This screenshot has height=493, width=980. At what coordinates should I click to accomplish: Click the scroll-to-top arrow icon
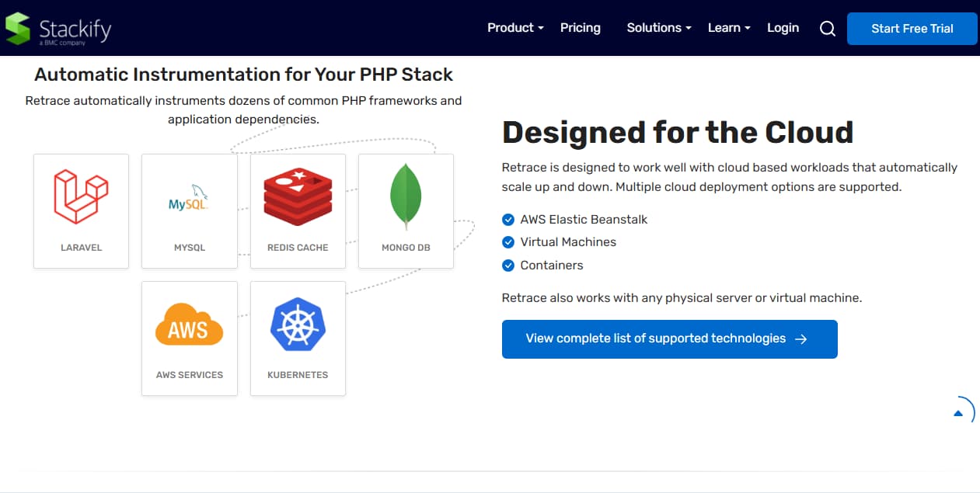959,413
